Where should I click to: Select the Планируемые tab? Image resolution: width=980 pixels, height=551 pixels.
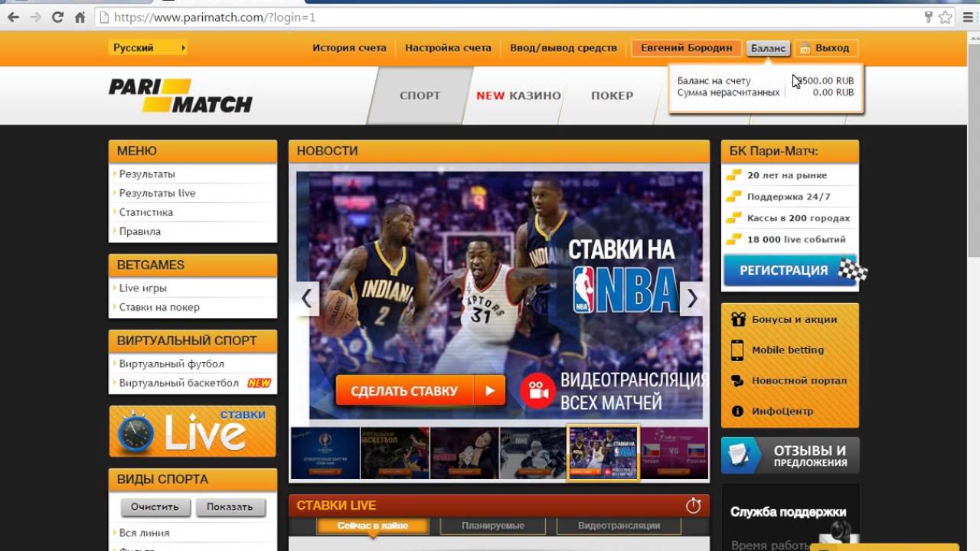coord(492,526)
